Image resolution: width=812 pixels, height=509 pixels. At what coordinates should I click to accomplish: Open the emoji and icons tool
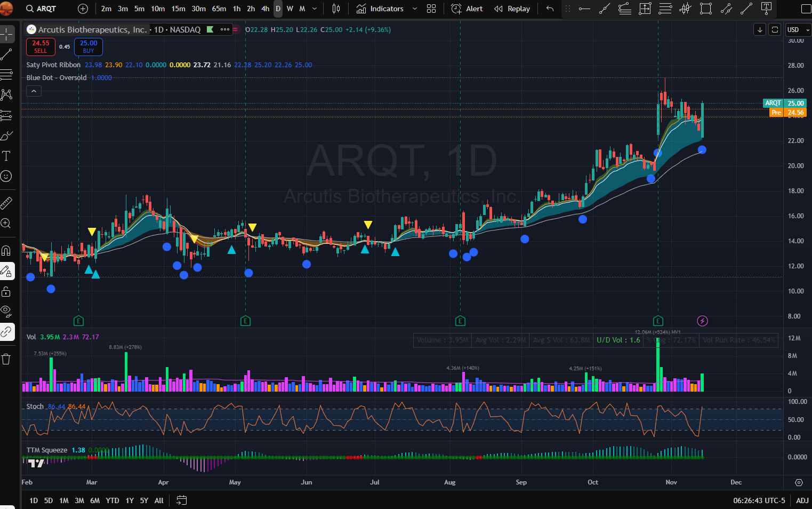point(6,176)
